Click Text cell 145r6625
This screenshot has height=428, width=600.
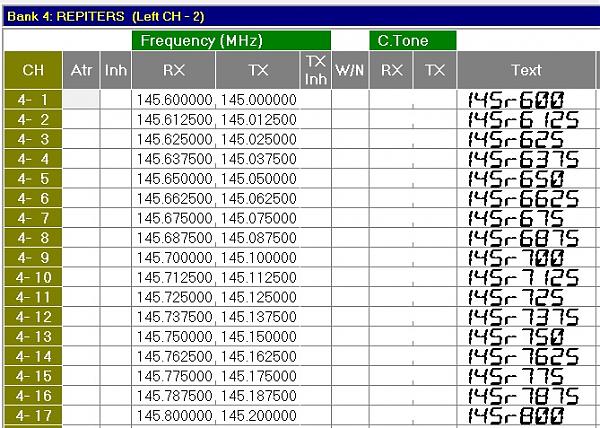[526, 199]
